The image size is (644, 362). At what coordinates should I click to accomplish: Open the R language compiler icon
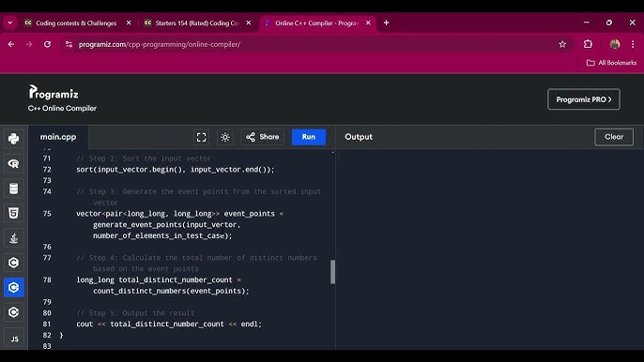(13, 163)
